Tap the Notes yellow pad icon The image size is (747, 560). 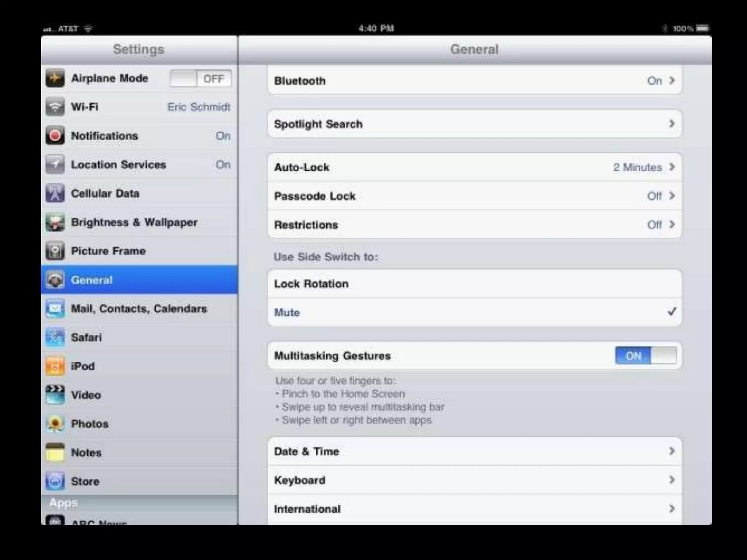tap(55, 452)
